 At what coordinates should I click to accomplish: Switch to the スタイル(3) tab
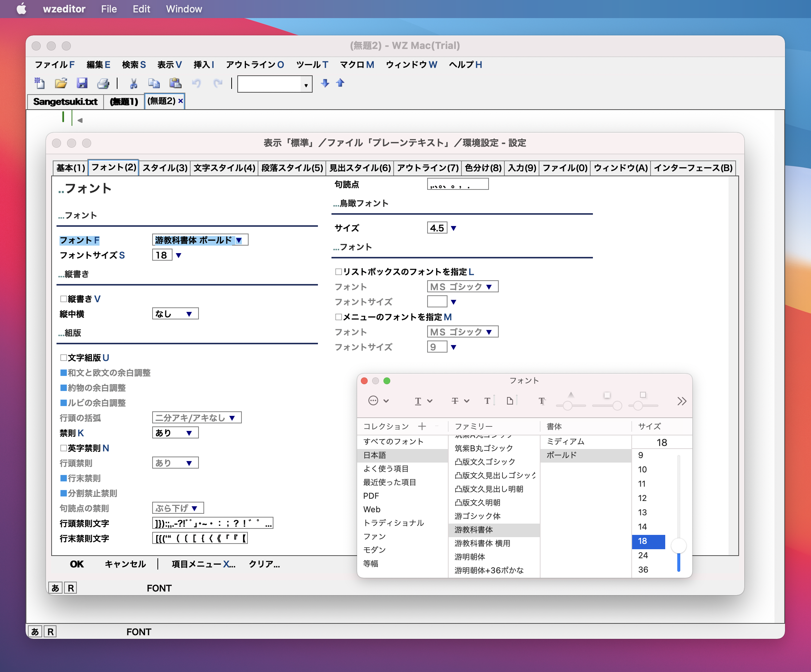point(165,168)
